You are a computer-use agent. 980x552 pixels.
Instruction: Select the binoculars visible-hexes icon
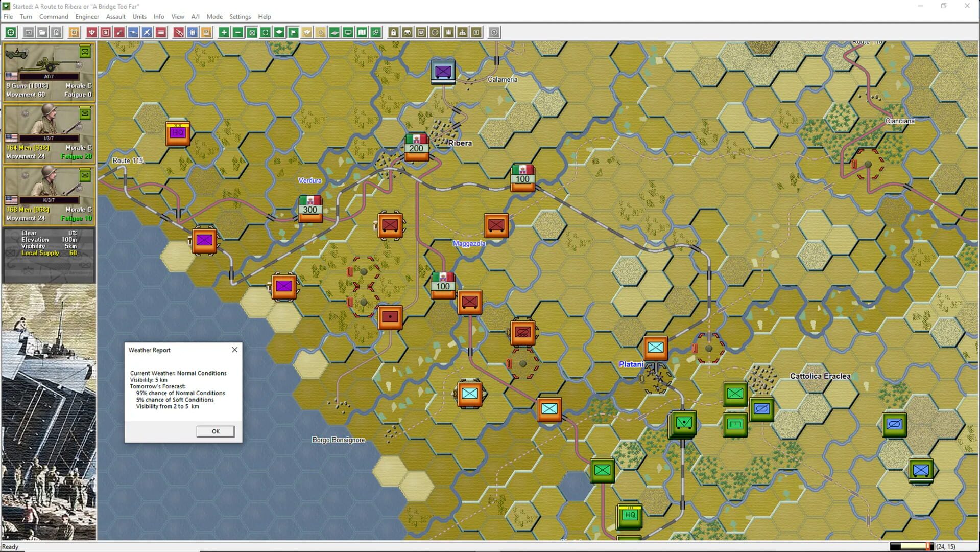click(x=408, y=32)
